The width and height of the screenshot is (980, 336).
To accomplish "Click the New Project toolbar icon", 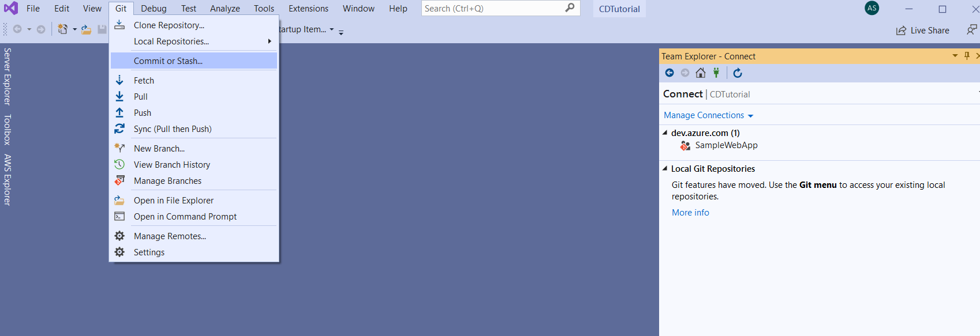I will 62,29.
